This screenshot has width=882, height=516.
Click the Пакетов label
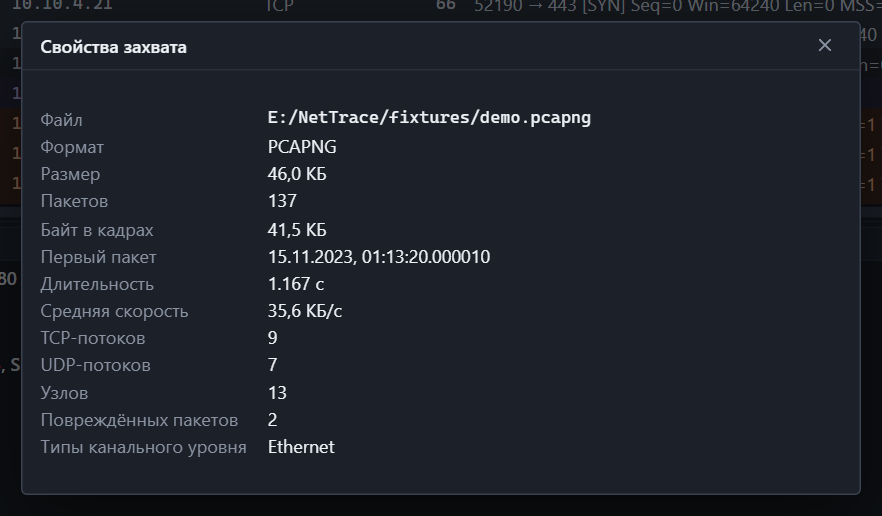point(74,201)
